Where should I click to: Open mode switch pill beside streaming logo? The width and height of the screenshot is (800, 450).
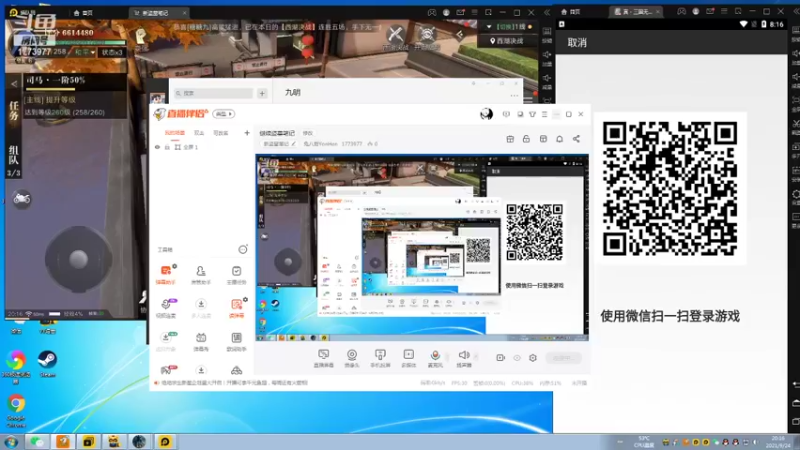223,114
